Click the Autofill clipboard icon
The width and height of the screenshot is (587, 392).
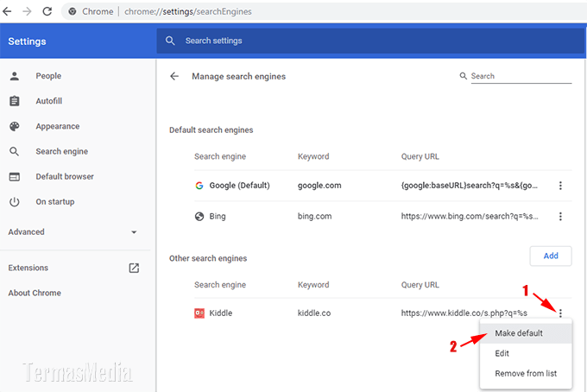(x=15, y=101)
